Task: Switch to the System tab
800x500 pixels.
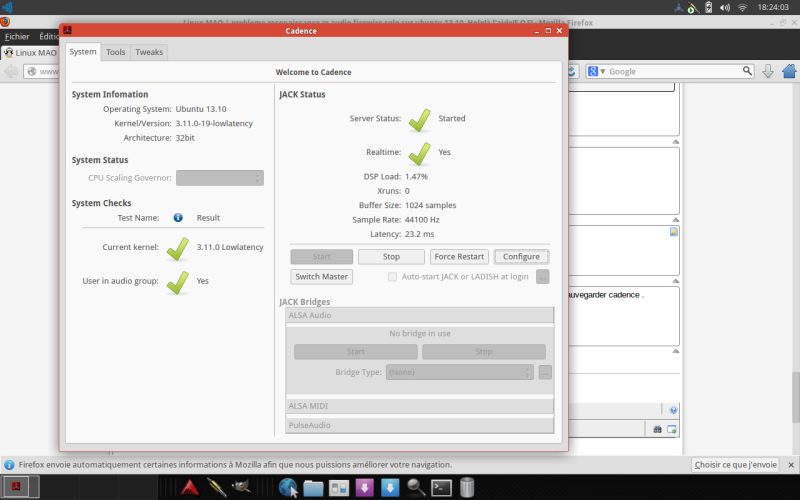Action: [x=83, y=52]
